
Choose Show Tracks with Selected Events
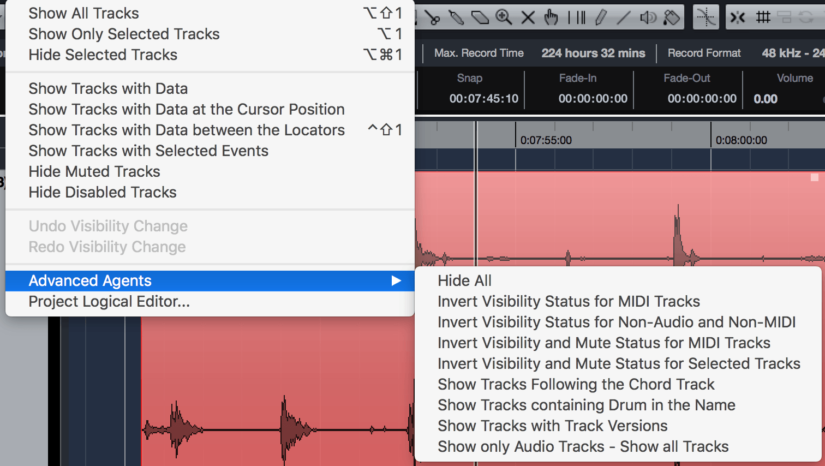210,151
